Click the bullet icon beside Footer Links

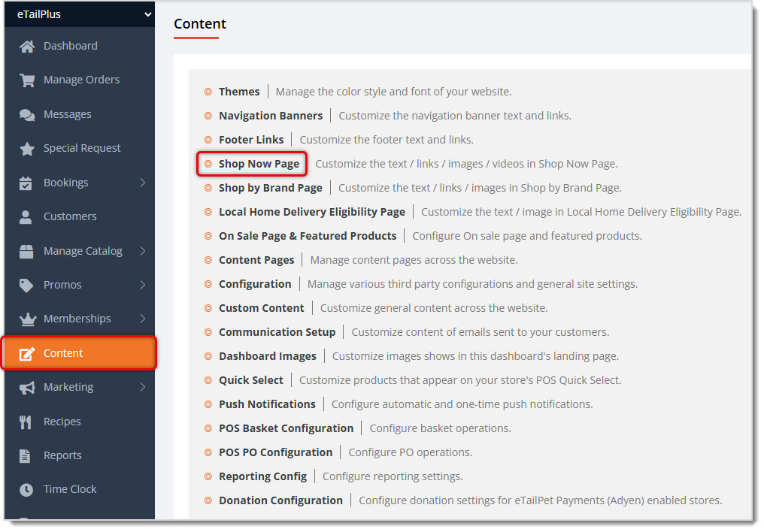pos(208,140)
